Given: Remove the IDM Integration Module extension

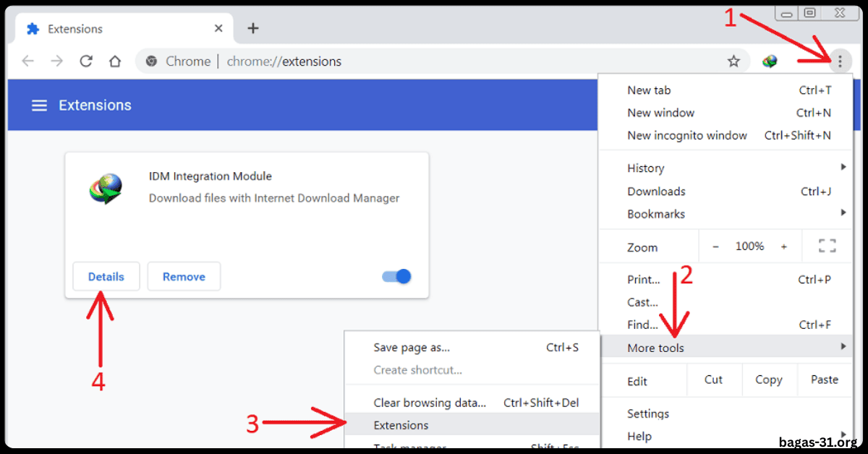Looking at the screenshot, I should (x=184, y=276).
